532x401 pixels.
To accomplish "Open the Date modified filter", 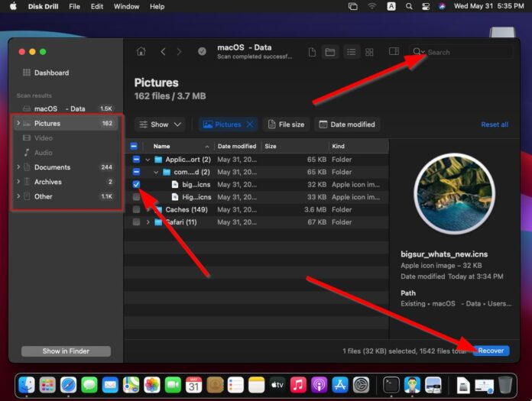I will pos(347,125).
